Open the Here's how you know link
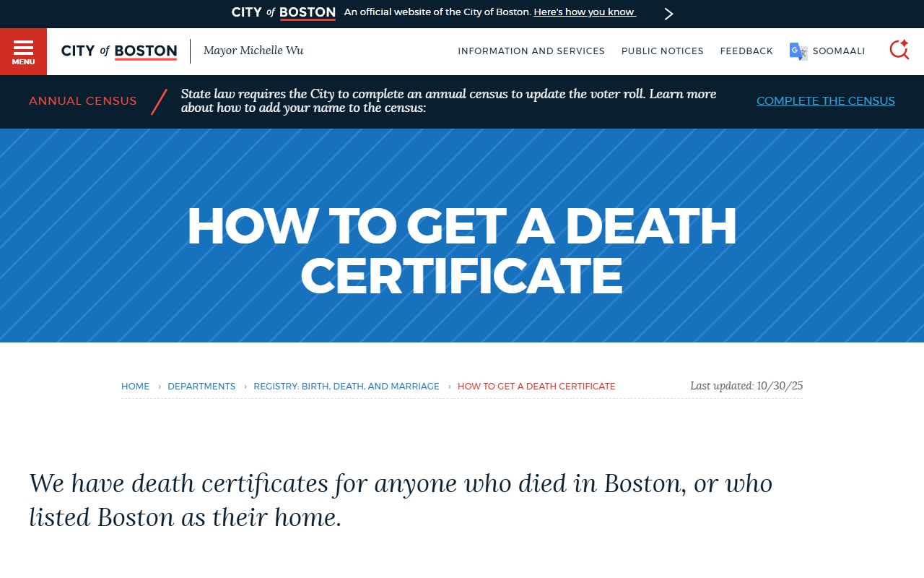Screen dimensions: 924x578 pos(584,12)
